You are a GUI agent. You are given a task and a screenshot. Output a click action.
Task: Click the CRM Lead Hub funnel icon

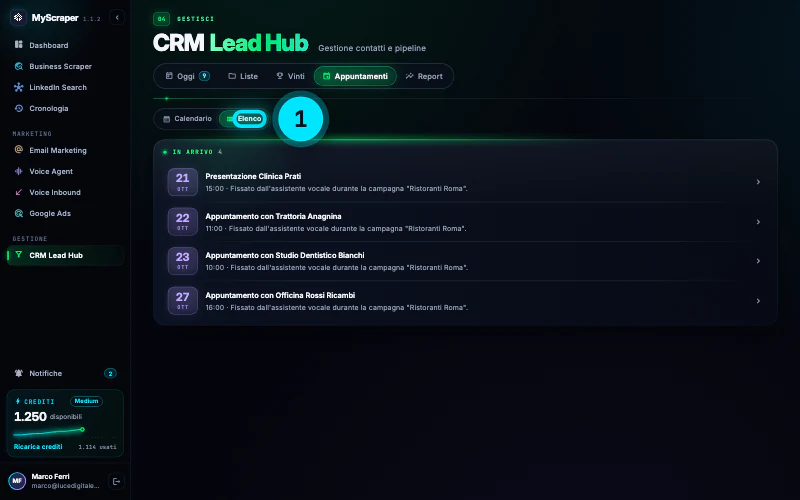[x=19, y=255]
